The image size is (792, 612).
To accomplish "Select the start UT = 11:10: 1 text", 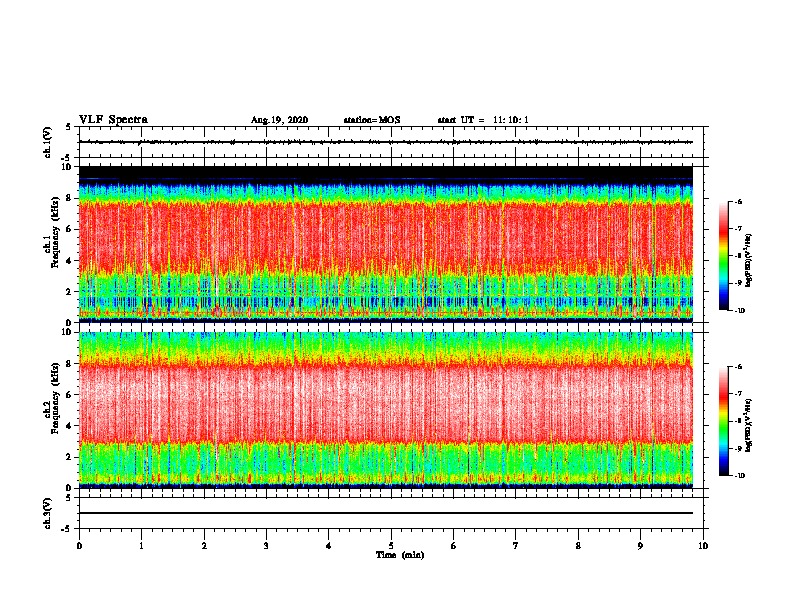I will [x=483, y=120].
